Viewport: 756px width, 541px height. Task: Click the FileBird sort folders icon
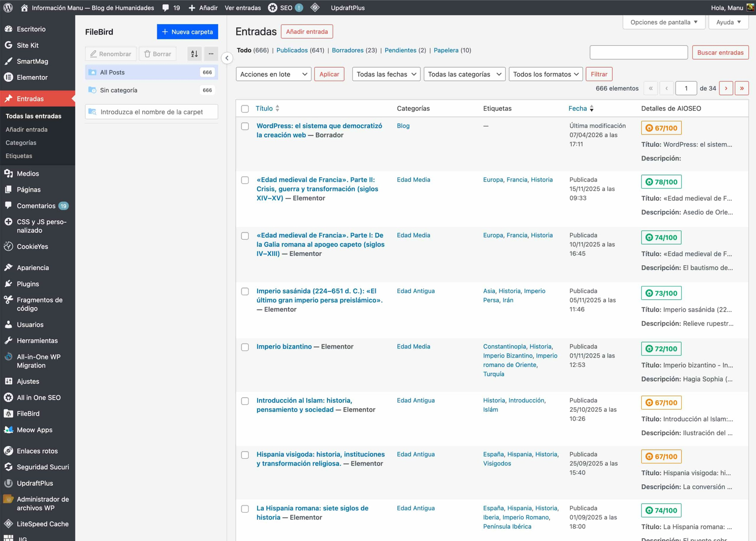[x=194, y=54]
